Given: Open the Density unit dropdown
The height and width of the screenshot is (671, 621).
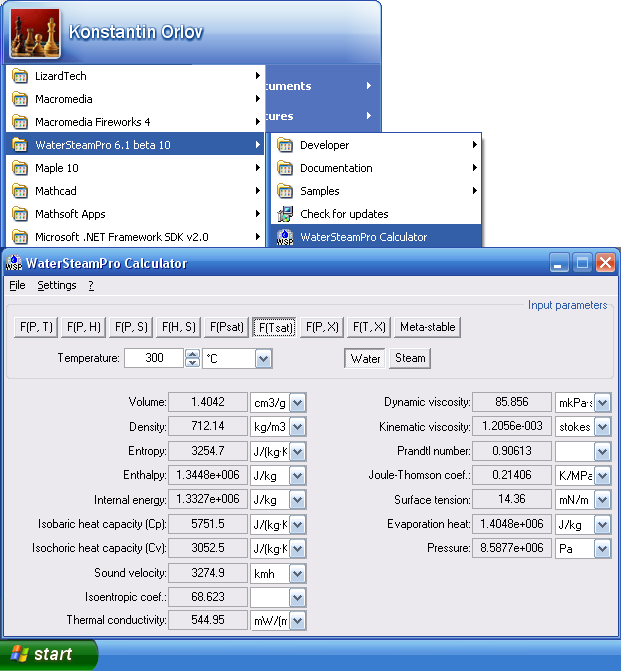Looking at the screenshot, I should pyautogui.click(x=297, y=427).
